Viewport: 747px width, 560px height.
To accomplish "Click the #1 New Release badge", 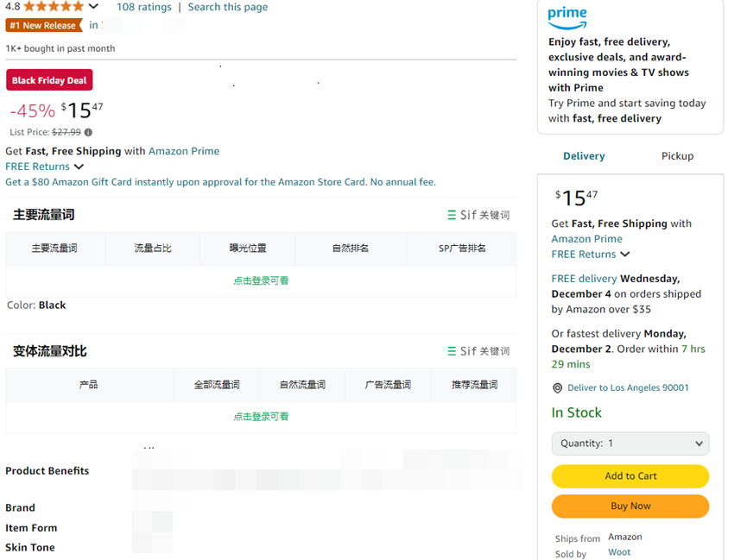I will coord(43,25).
